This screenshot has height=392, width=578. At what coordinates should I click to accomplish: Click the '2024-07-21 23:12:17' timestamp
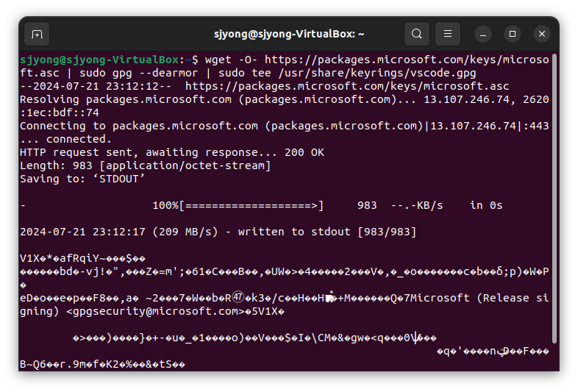(x=82, y=232)
